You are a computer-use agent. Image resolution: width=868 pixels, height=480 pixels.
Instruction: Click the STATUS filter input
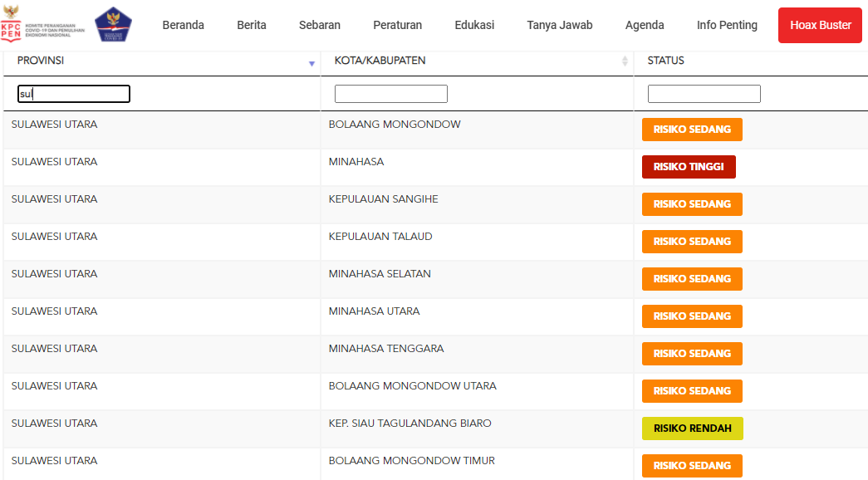click(x=704, y=94)
